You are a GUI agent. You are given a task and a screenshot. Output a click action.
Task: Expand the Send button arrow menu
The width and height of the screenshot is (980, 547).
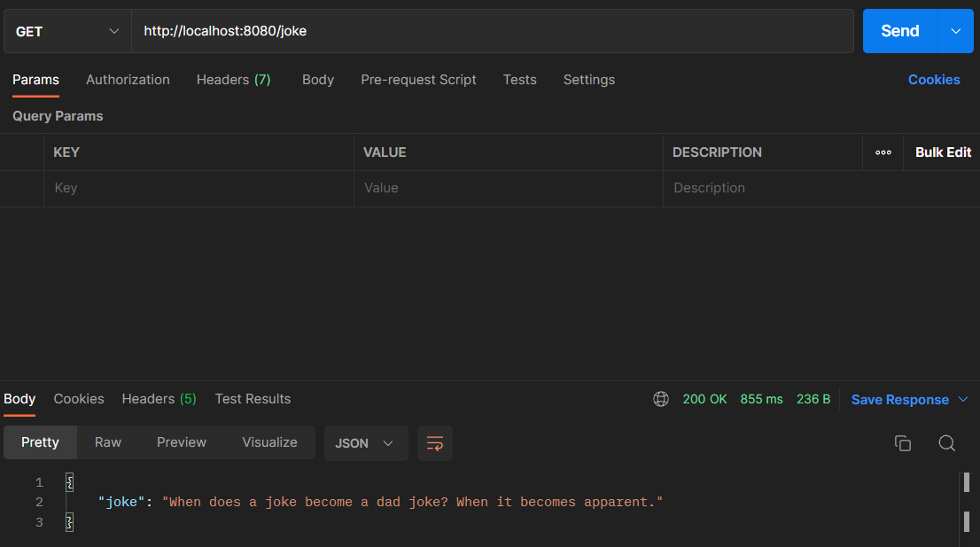coord(955,31)
